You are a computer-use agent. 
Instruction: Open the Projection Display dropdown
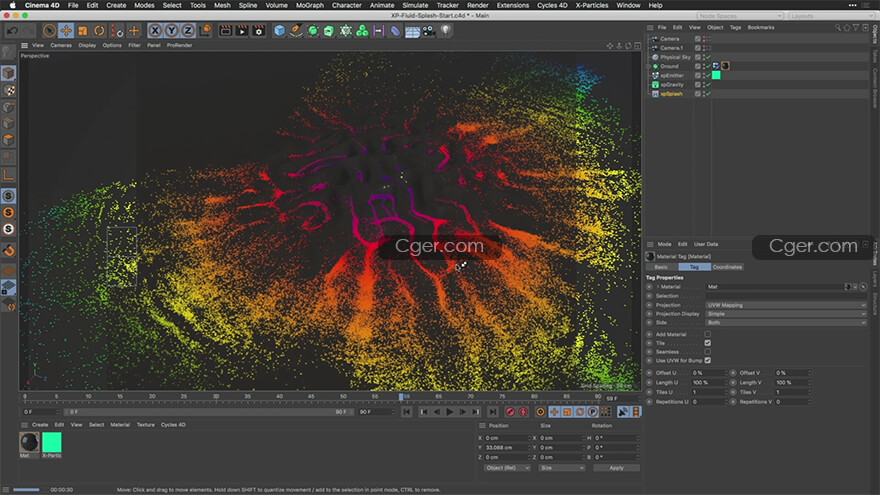tap(785, 314)
